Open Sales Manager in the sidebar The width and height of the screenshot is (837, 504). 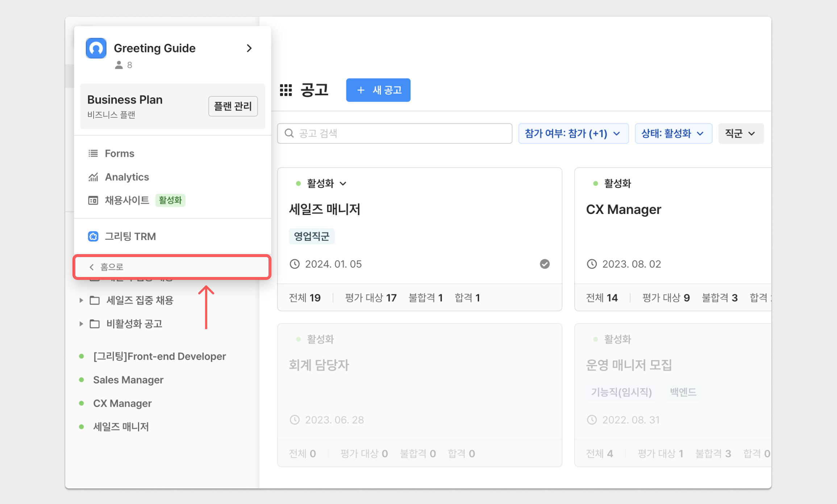pyautogui.click(x=128, y=380)
